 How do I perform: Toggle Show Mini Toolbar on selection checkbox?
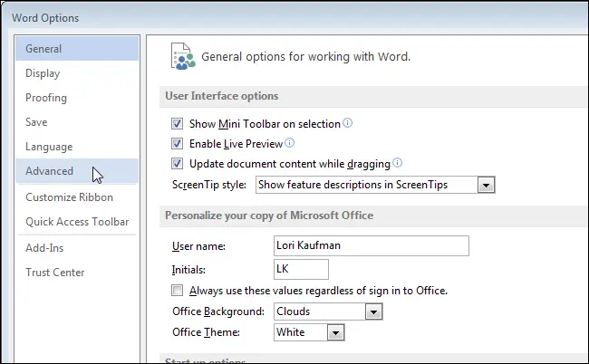coord(177,123)
